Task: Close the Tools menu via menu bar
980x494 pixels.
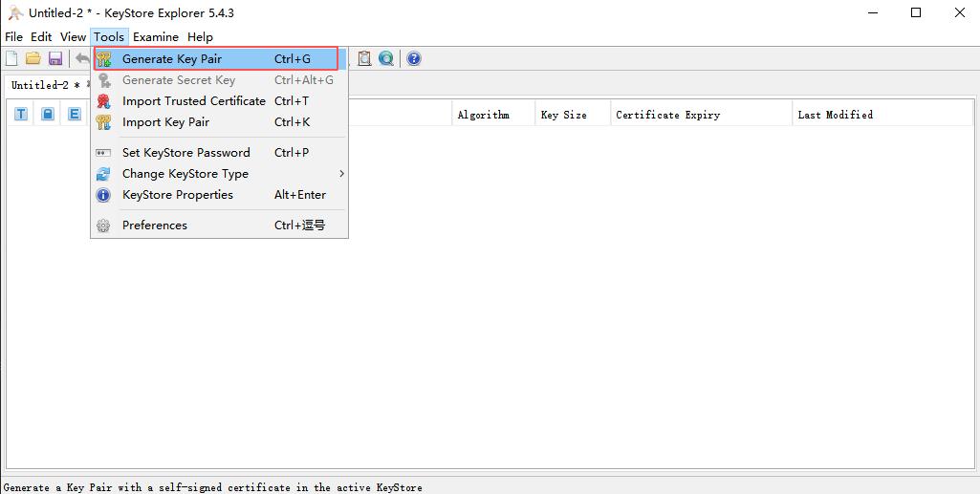Action: point(109,37)
